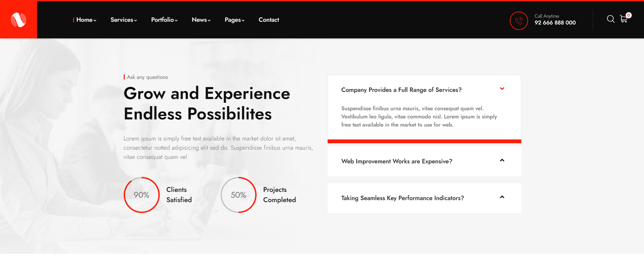This screenshot has height=264, width=644.
Task: Open the Portfolio dropdown menu
Action: pyautogui.click(x=163, y=19)
